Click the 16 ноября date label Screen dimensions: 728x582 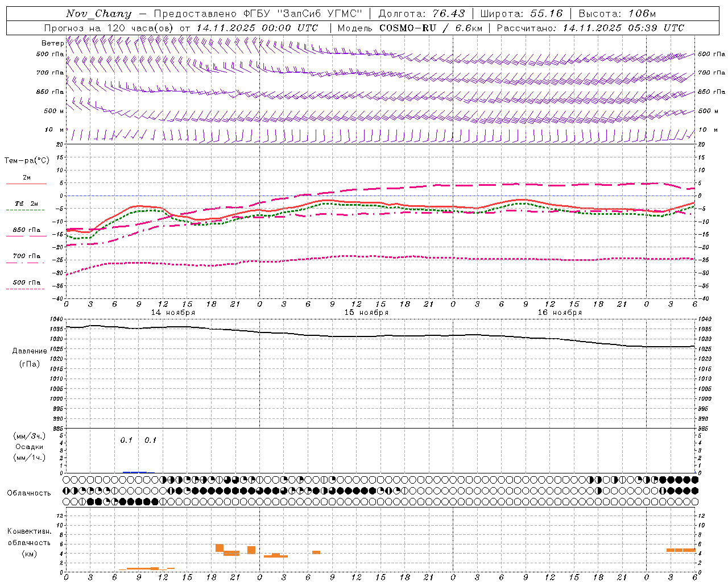tap(560, 313)
